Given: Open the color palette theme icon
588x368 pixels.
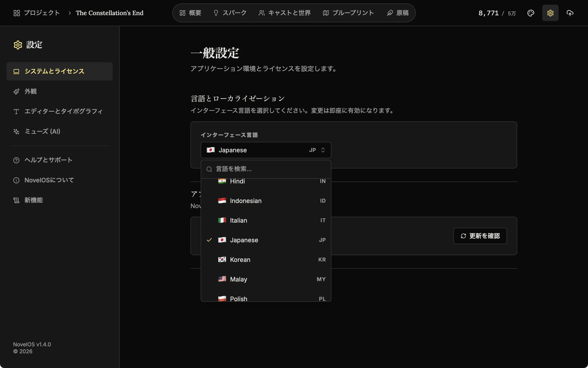Looking at the screenshot, I should point(531,13).
